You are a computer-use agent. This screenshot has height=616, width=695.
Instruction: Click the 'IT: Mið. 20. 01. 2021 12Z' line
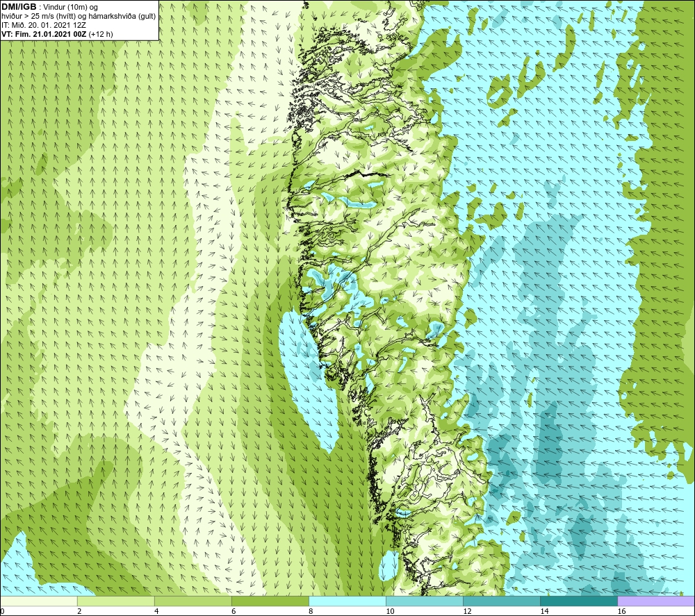[43, 25]
